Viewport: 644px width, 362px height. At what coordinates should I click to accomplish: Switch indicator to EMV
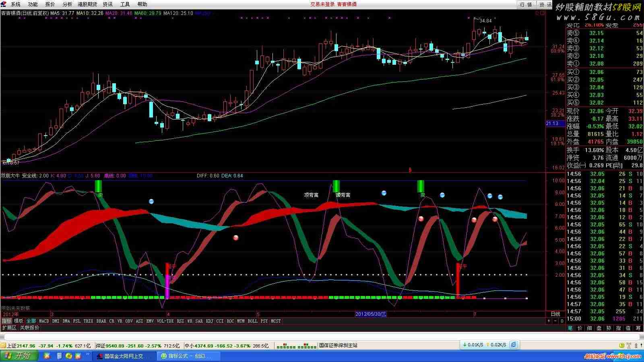[150, 321]
